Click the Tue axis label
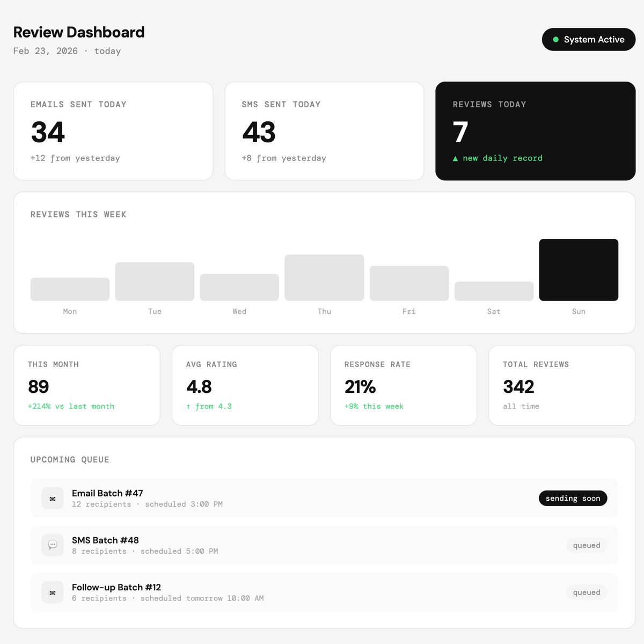The height and width of the screenshot is (644, 644). pos(155,311)
